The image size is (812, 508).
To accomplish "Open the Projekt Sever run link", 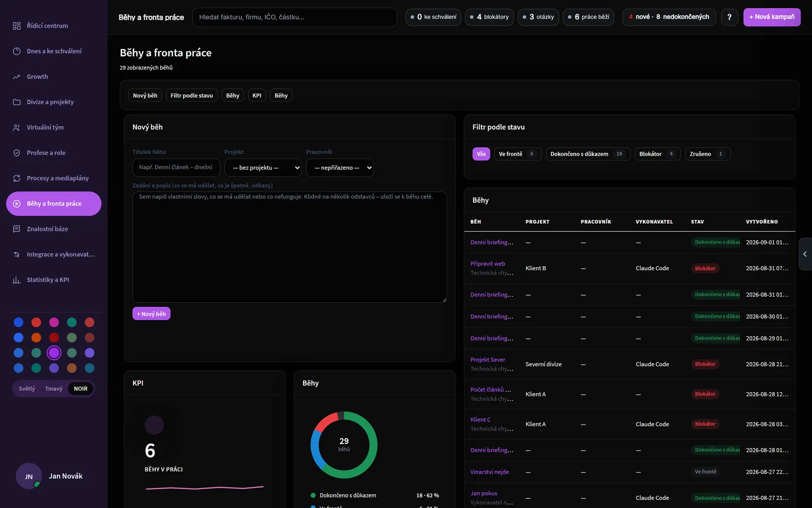I will click(x=488, y=360).
